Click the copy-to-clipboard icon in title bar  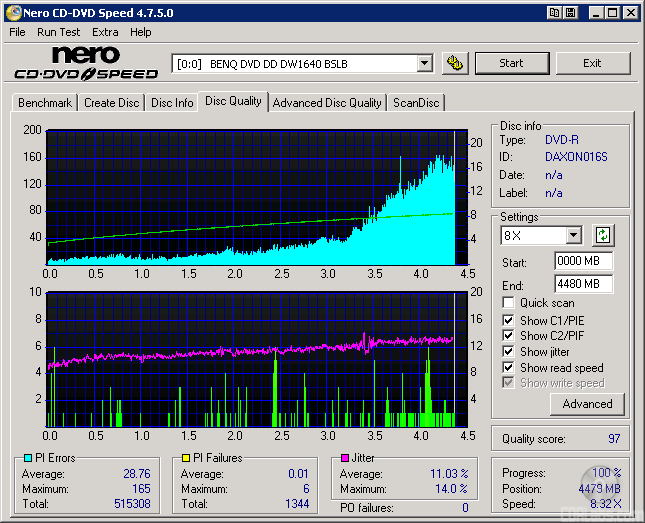click(554, 13)
